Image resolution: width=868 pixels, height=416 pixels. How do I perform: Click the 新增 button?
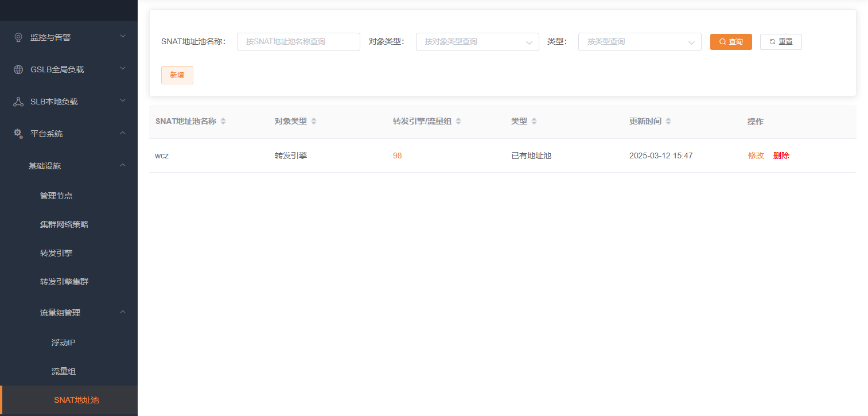(x=177, y=75)
